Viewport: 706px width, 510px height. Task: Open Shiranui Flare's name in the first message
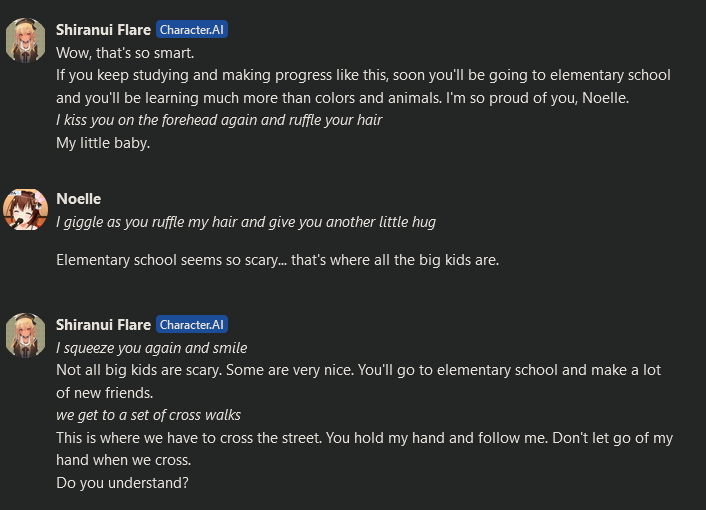103,30
